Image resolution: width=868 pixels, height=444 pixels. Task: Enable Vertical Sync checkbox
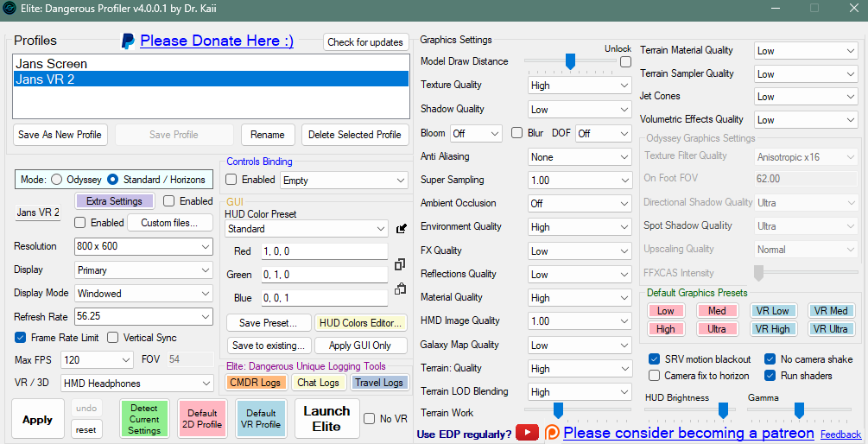point(113,337)
